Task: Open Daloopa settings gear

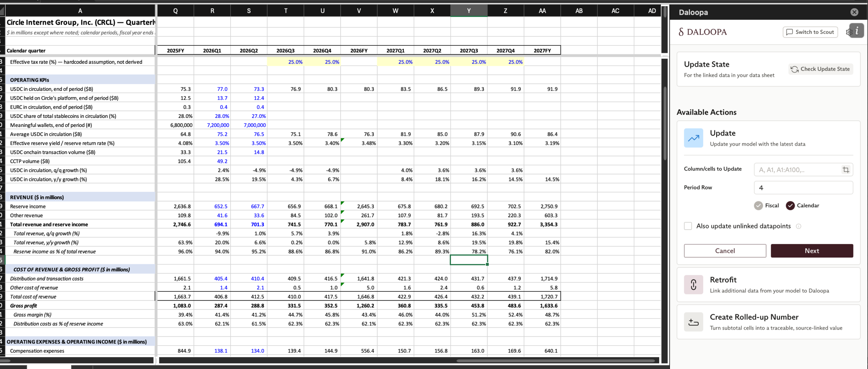Action: pos(849,32)
